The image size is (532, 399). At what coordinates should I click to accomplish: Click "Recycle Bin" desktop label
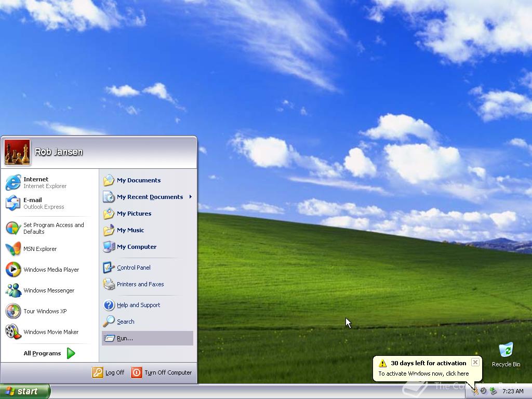point(506,364)
